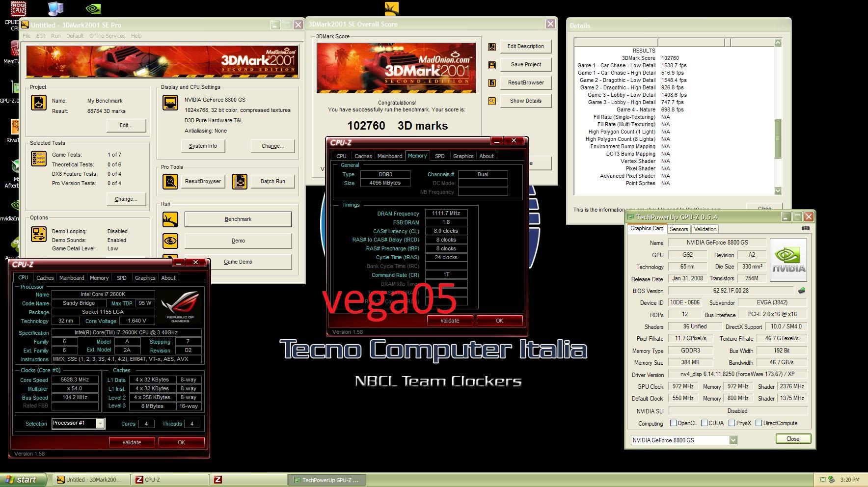The height and width of the screenshot is (487, 868).
Task: Enable the CUDA checkbox in GPU-Z
Action: 704,423
